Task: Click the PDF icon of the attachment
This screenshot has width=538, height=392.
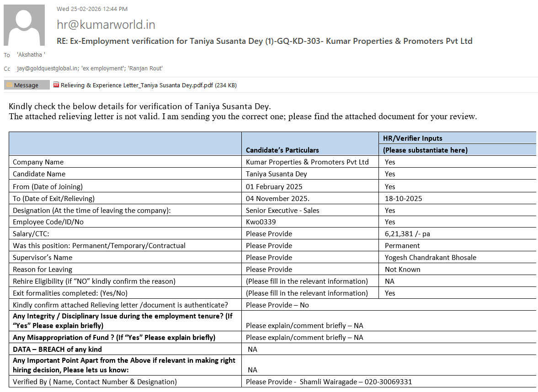Action: click(x=56, y=85)
